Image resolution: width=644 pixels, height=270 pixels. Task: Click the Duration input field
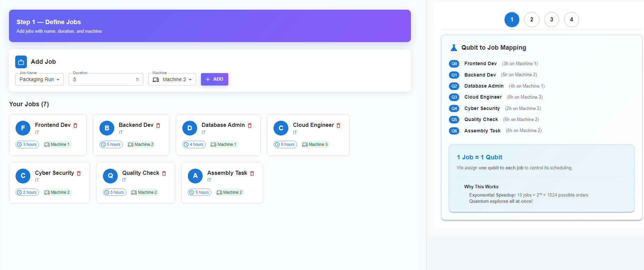104,79
